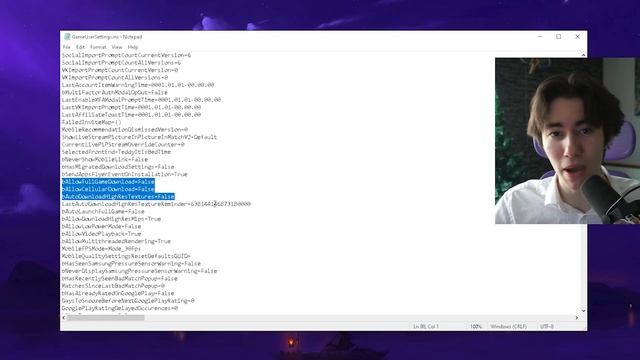Click the horizontal scrollbar thumb
This screenshot has width=640, height=360.
[106, 318]
